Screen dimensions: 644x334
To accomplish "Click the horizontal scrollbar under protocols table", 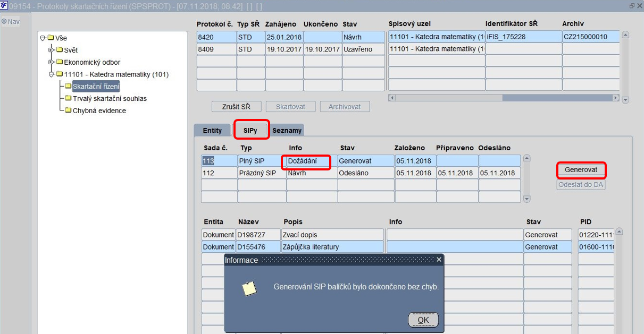I will [504, 98].
